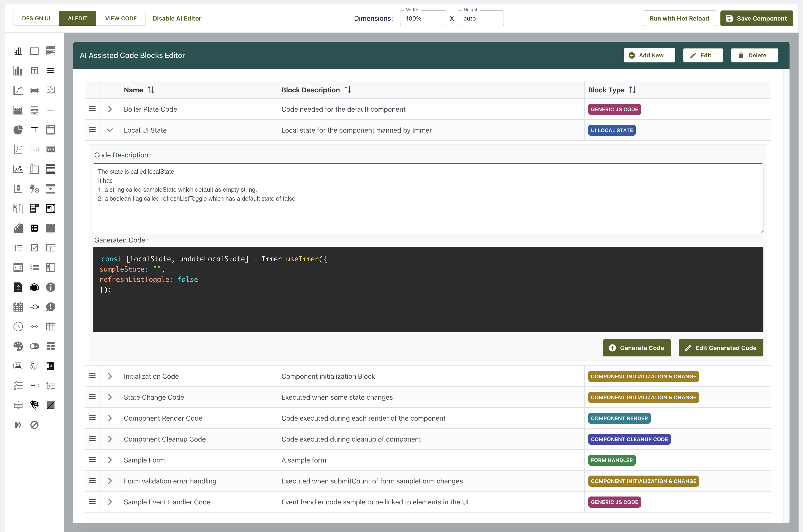Expand the Sample Form row

point(110,460)
